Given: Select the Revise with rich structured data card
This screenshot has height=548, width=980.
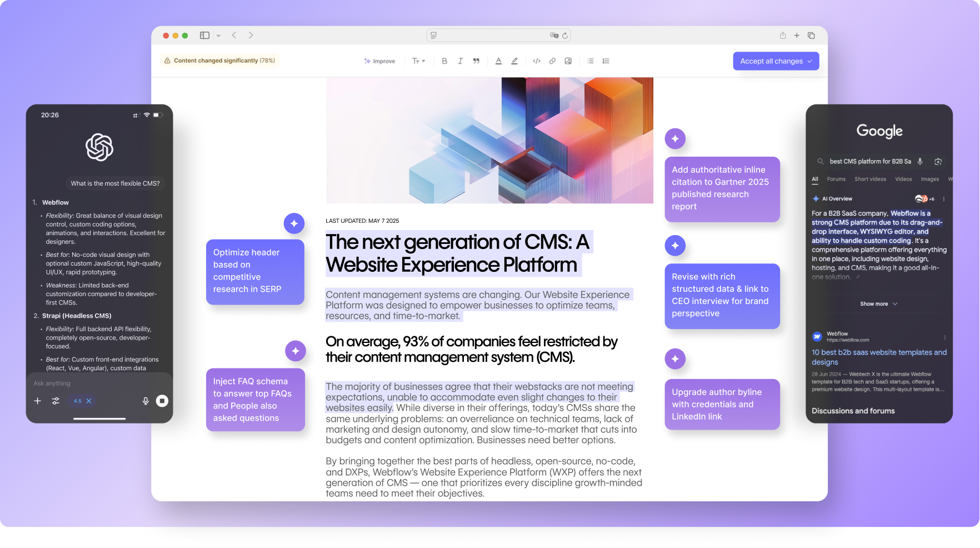Looking at the screenshot, I should pyautogui.click(x=722, y=296).
